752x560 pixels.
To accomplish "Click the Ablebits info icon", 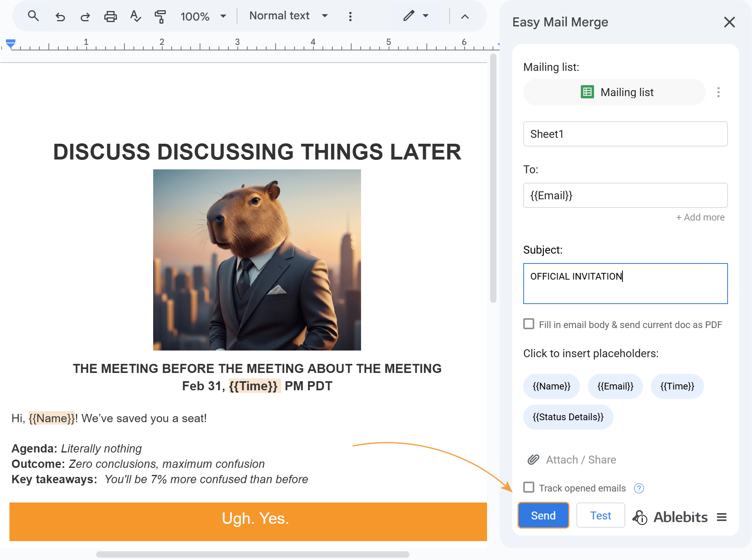I will 640,517.
